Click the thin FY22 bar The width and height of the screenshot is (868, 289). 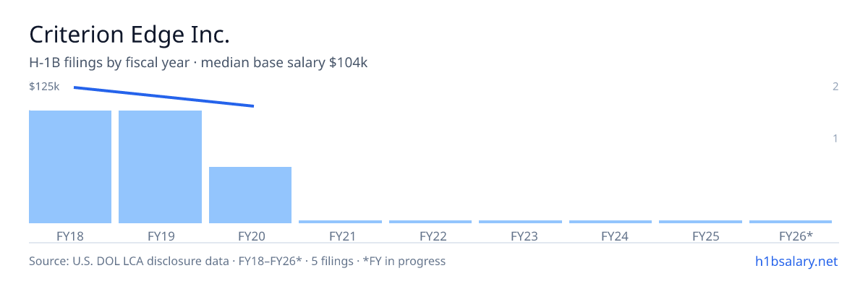click(430, 222)
